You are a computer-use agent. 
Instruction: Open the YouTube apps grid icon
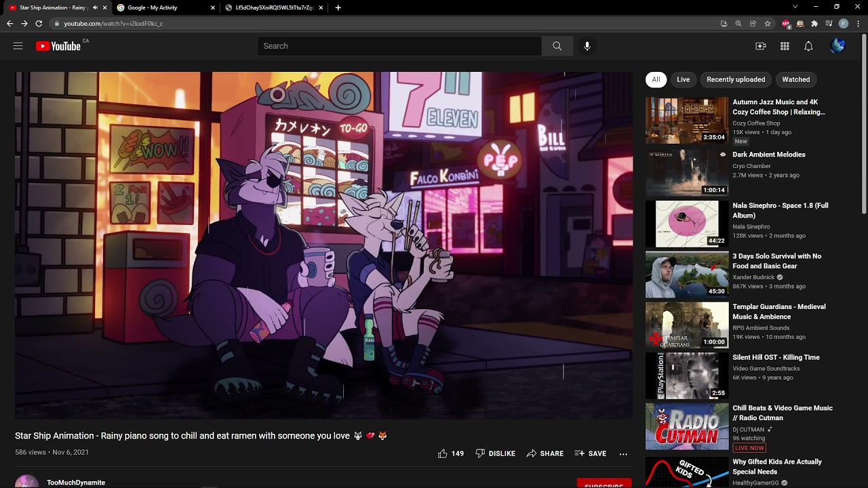[785, 46]
